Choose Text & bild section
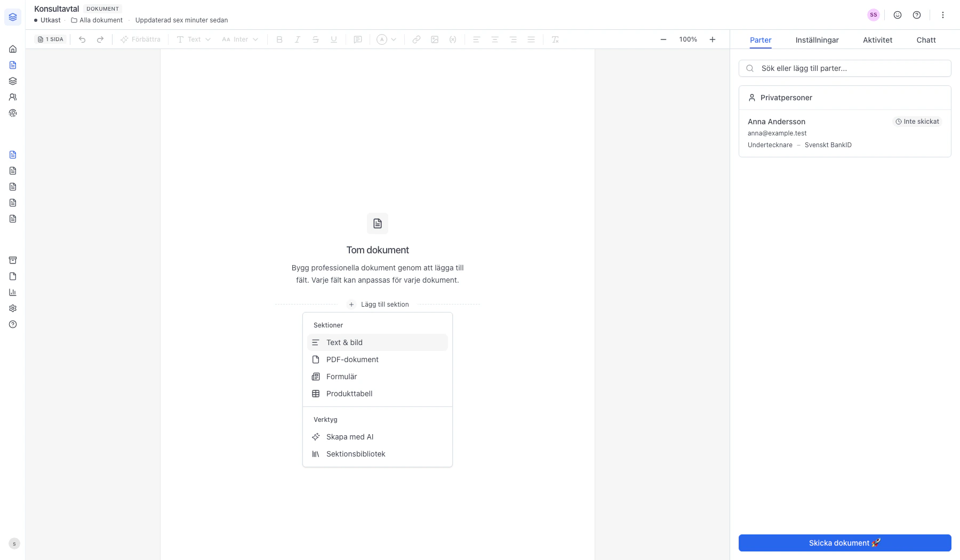Image resolution: width=960 pixels, height=560 pixels. pos(378,342)
